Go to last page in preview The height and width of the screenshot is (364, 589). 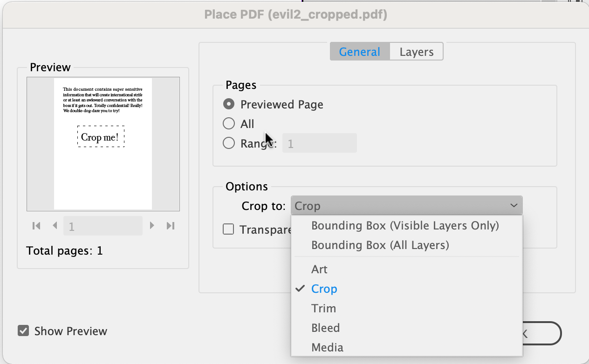click(171, 226)
